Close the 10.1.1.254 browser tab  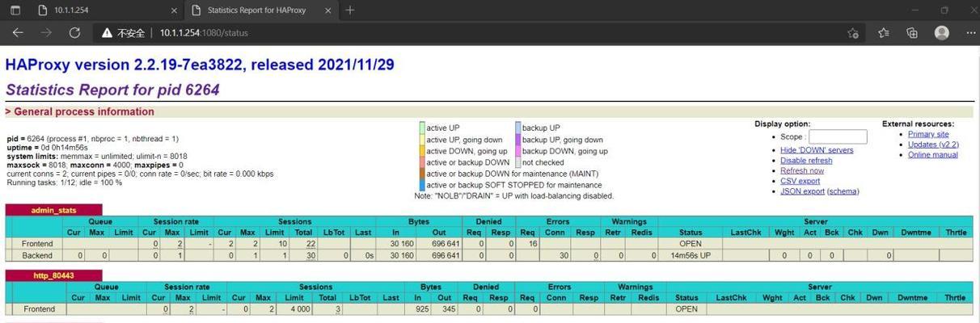[x=174, y=10]
